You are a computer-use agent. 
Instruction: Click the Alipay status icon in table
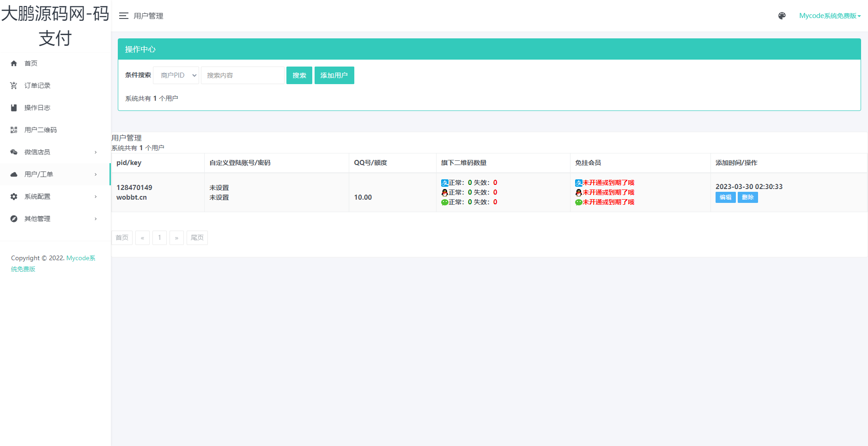coord(444,182)
